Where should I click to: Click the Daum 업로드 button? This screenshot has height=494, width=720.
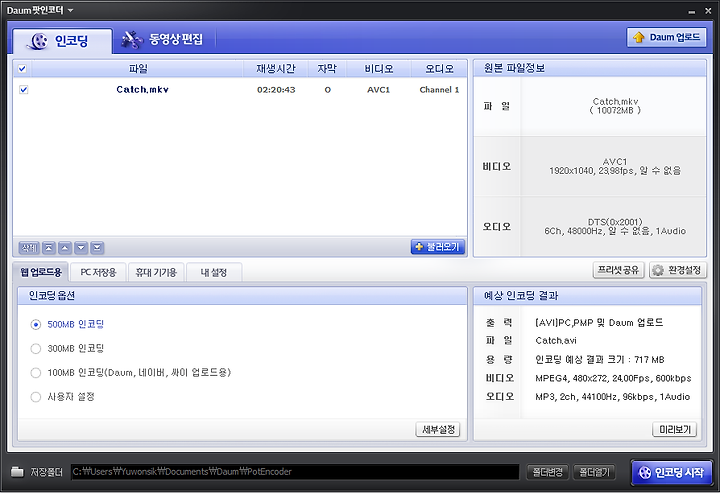click(x=666, y=37)
